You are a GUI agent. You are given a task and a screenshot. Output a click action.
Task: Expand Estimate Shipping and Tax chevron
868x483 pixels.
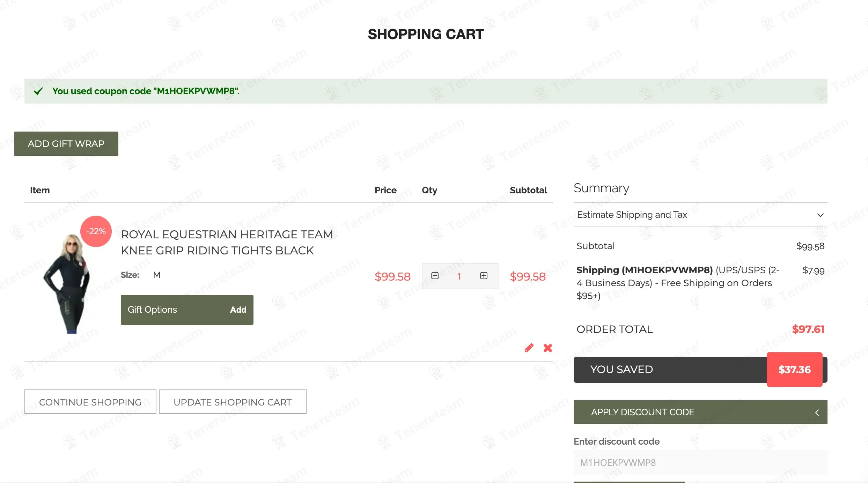[820, 215]
